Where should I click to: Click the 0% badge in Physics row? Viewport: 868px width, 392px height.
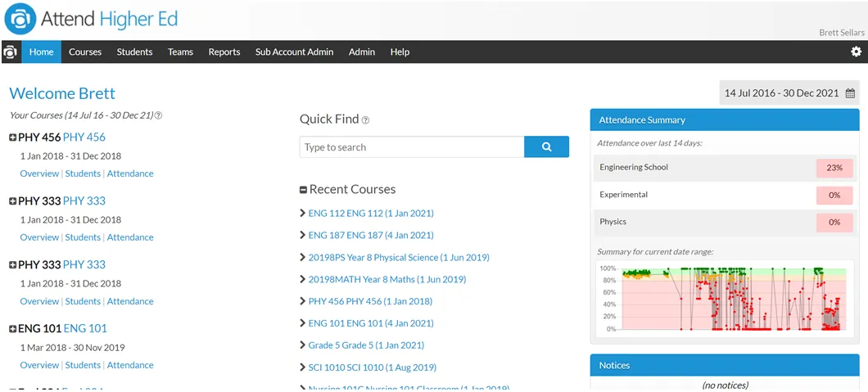coord(834,223)
